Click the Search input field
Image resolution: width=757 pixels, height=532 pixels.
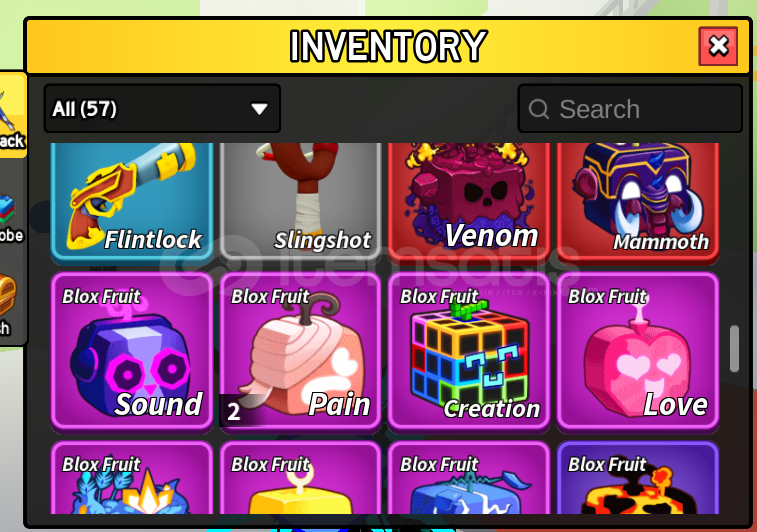(630, 109)
